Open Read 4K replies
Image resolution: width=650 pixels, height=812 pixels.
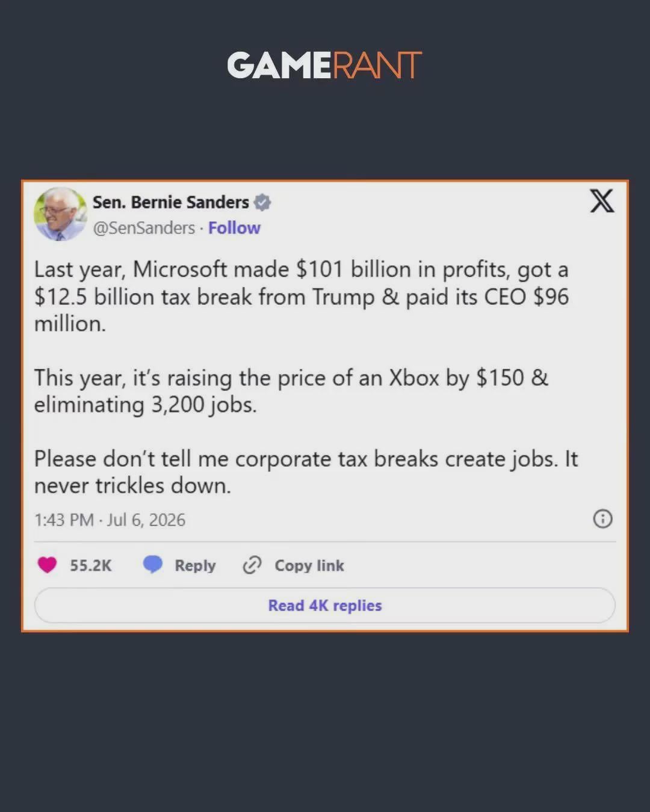coord(325,605)
